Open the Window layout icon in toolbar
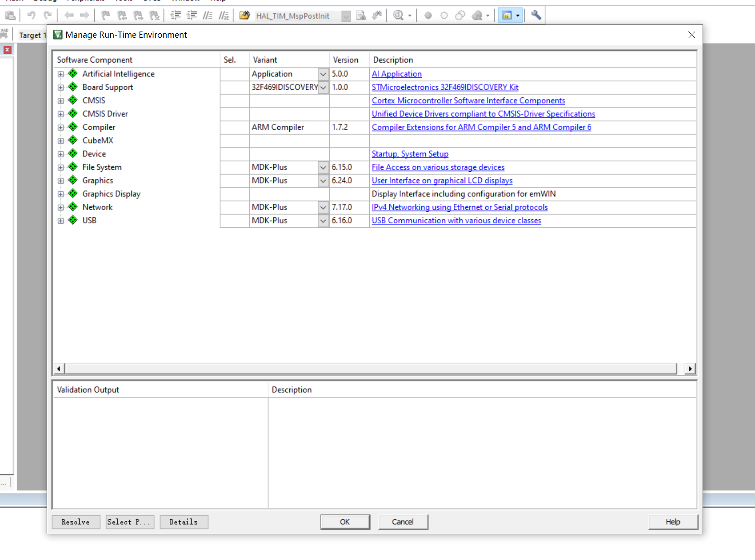The width and height of the screenshot is (755, 560). point(507,16)
